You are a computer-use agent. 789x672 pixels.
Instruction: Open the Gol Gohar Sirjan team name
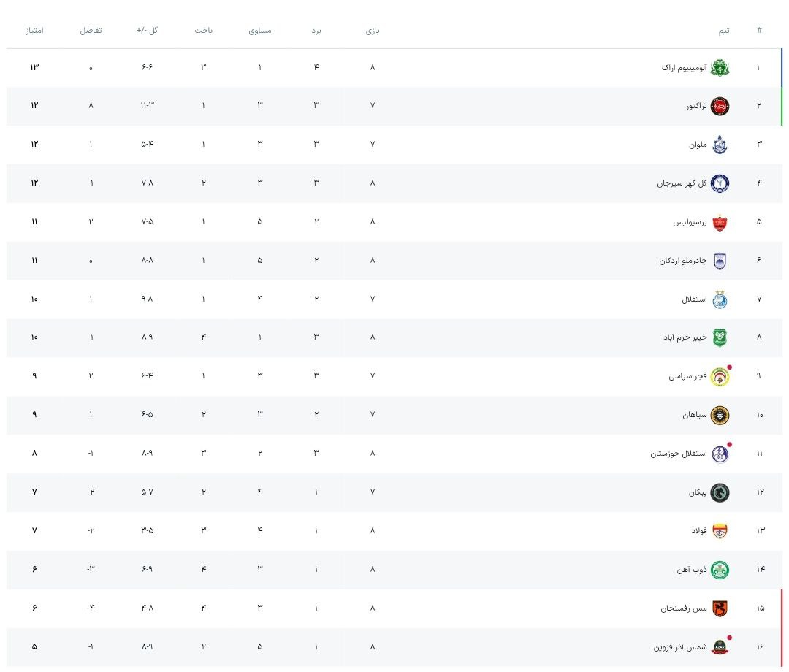(x=682, y=183)
